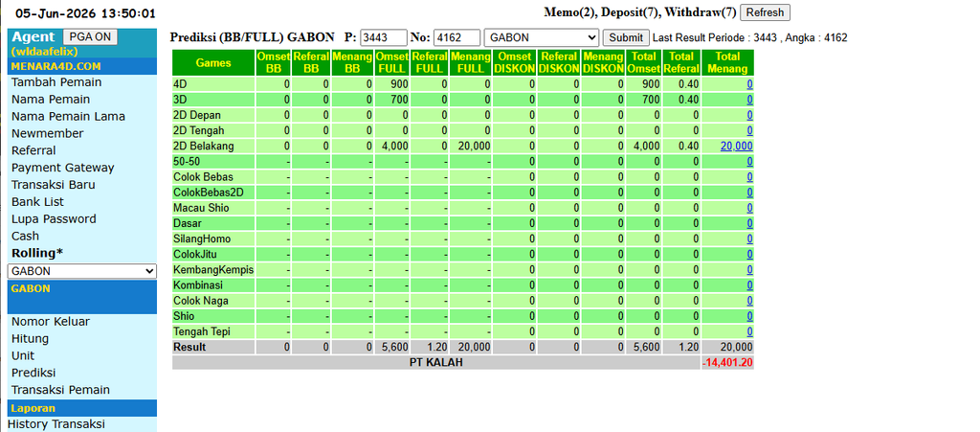This screenshot has height=432, width=980.
Task: Click the Total Menang column header
Action: (727, 62)
